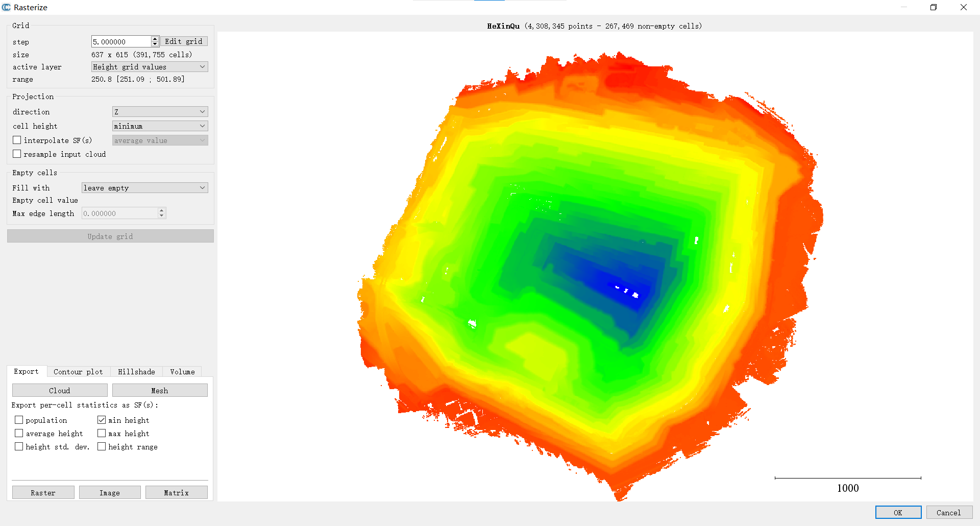Check the population statistic checkbox
The width and height of the screenshot is (980, 526).
click(x=19, y=420)
